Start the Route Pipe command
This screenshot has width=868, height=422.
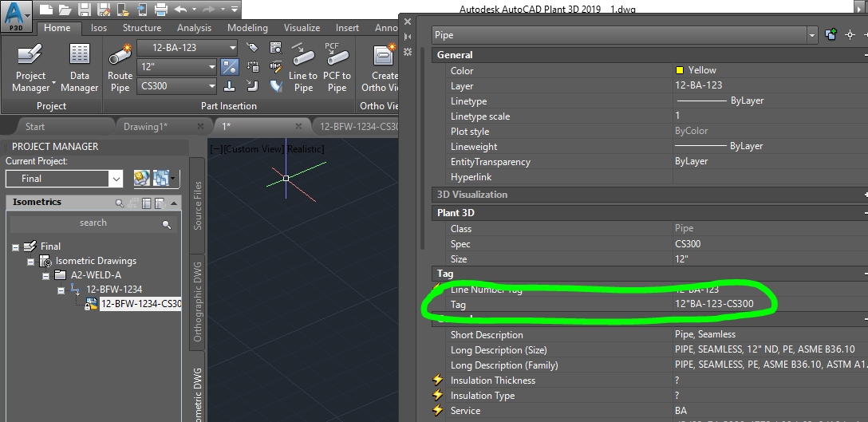click(x=120, y=68)
